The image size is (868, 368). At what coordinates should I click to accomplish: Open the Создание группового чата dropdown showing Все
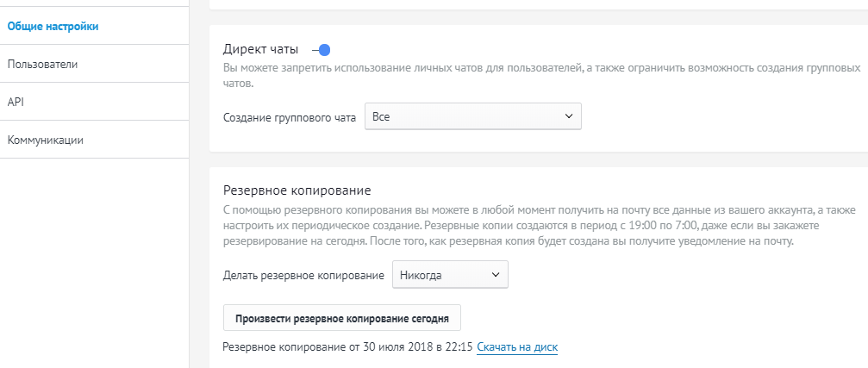472,116
